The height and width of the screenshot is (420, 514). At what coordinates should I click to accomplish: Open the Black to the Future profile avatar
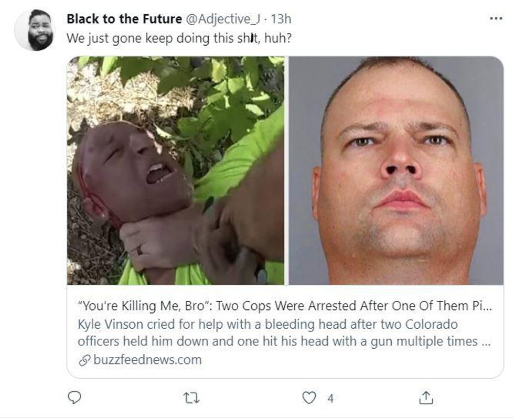pos(36,30)
